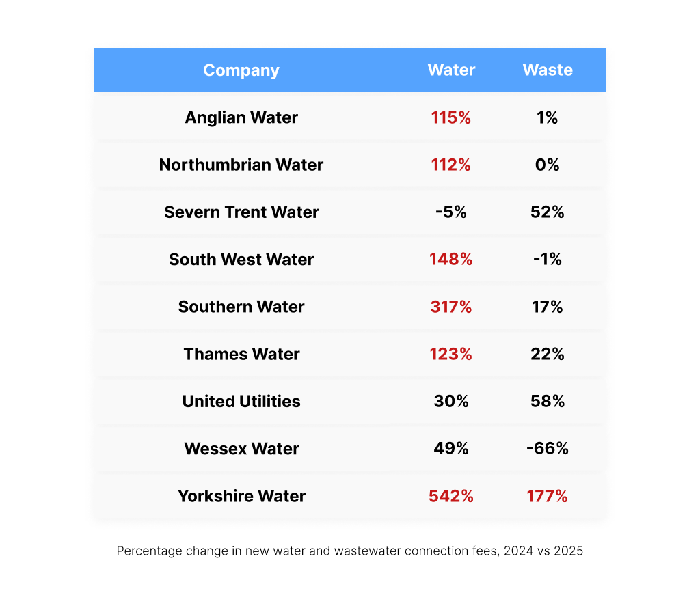Click Anglian Water's 115% water value

click(x=451, y=117)
